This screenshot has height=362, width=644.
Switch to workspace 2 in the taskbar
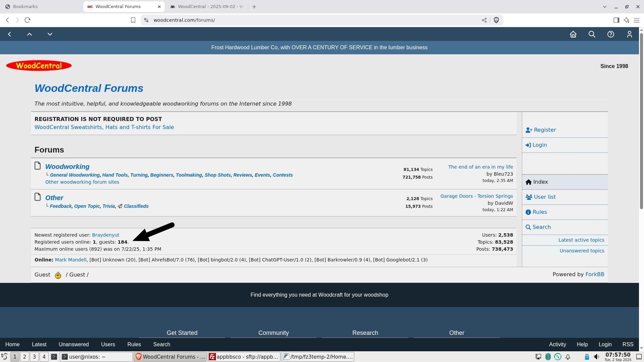coord(24,357)
